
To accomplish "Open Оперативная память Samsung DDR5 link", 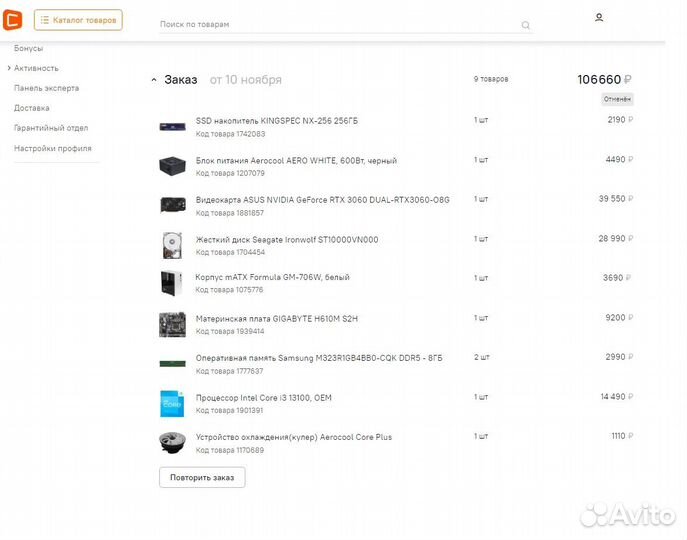I will point(319,358).
